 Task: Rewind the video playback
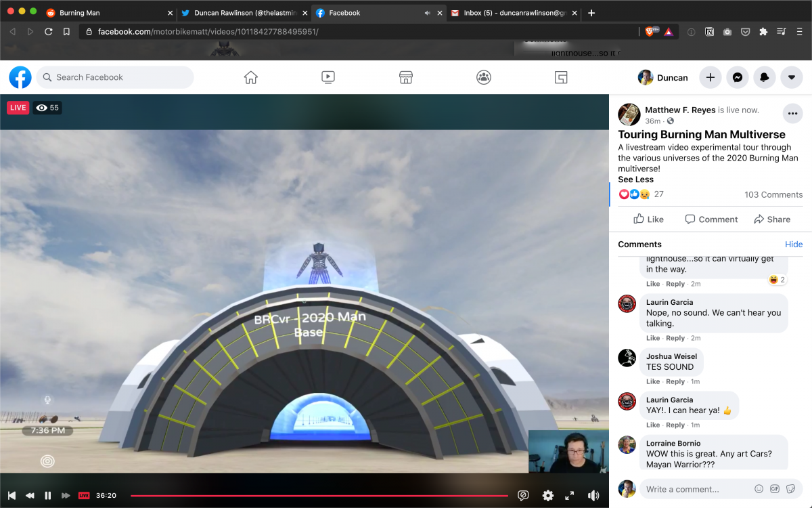tap(30, 495)
